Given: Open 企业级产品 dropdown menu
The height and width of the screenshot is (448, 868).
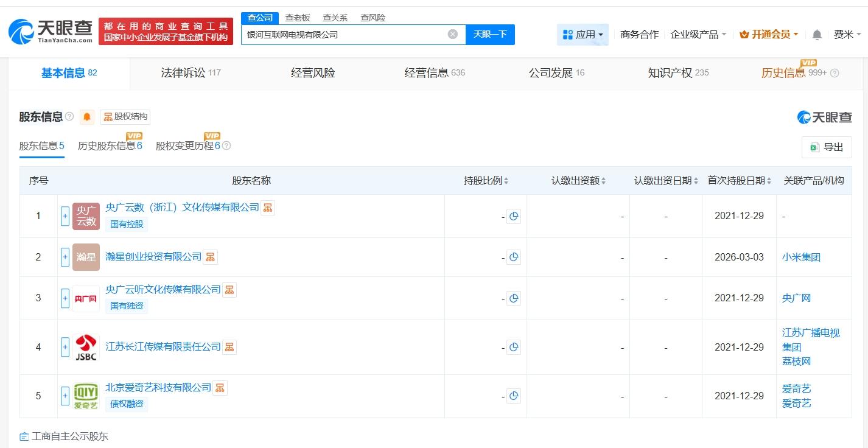Looking at the screenshot, I should (x=698, y=35).
